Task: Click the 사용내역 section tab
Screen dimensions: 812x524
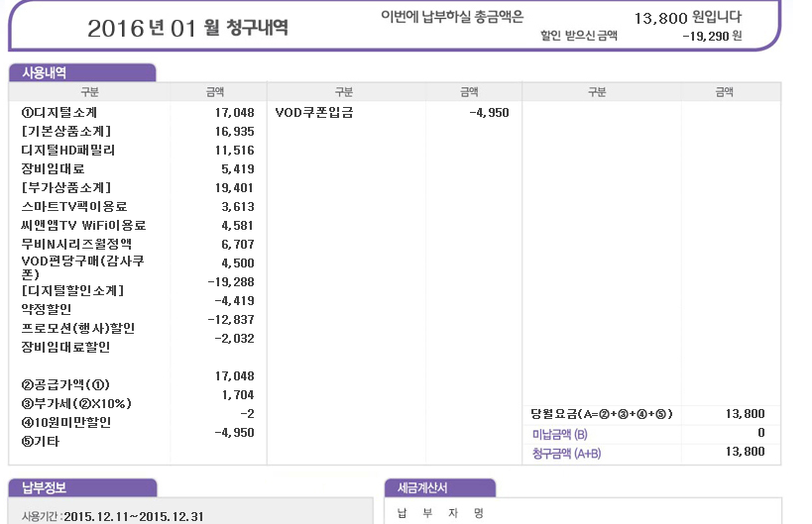Action: pyautogui.click(x=45, y=72)
